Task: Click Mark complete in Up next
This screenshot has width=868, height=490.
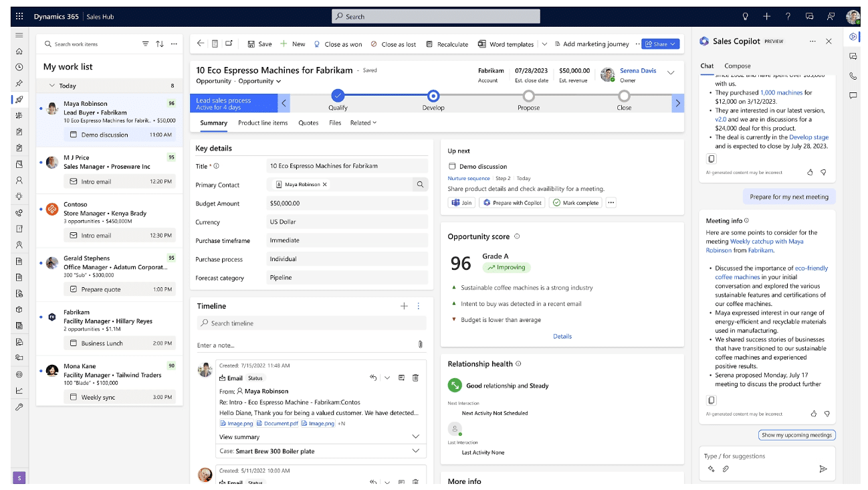Action: (575, 202)
